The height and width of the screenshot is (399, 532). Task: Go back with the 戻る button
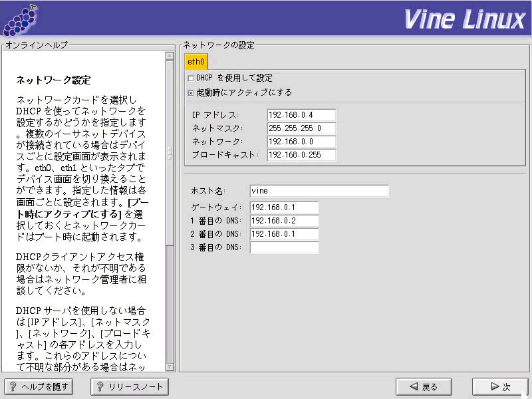424,387
